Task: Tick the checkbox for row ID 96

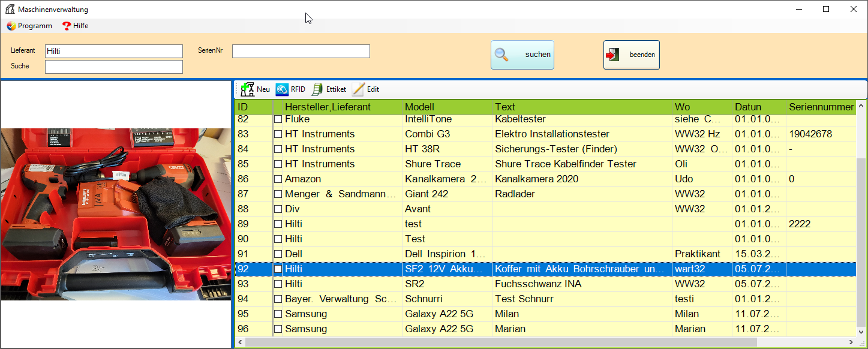Action: pos(278,329)
